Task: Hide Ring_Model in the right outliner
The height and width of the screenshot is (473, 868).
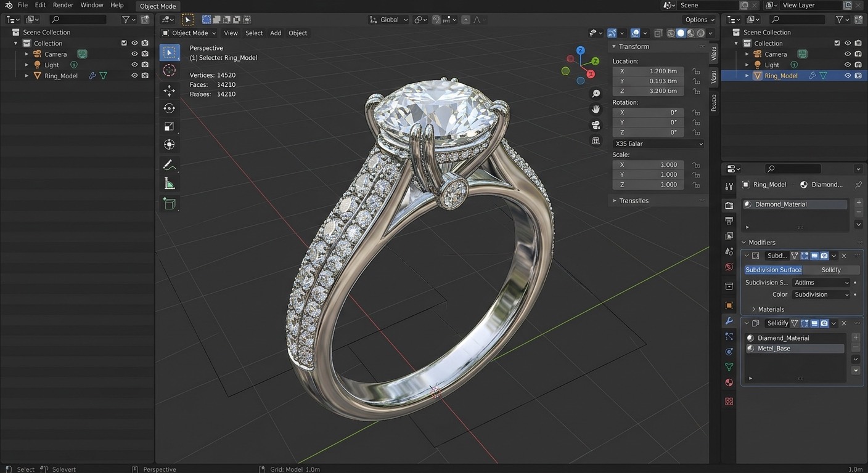Action: [848, 76]
